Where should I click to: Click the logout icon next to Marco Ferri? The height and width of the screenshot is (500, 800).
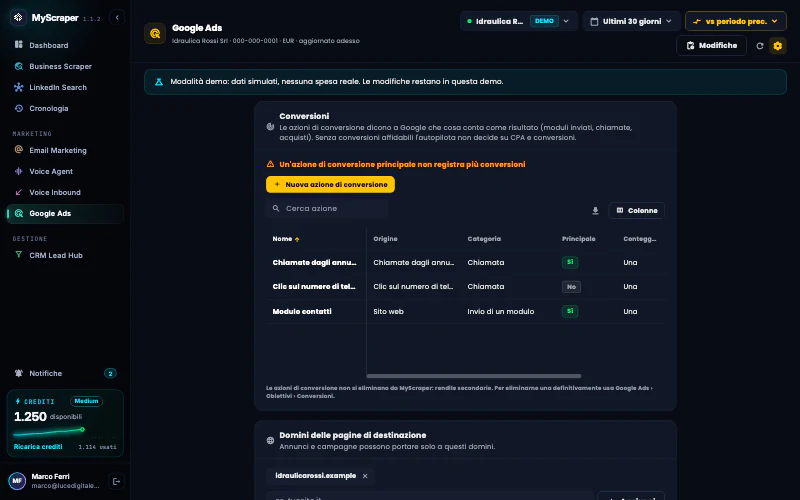coord(116,481)
